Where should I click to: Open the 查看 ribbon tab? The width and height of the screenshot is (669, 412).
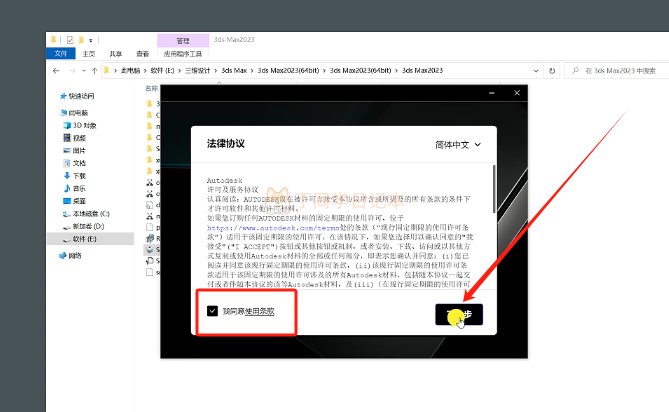pyautogui.click(x=143, y=54)
